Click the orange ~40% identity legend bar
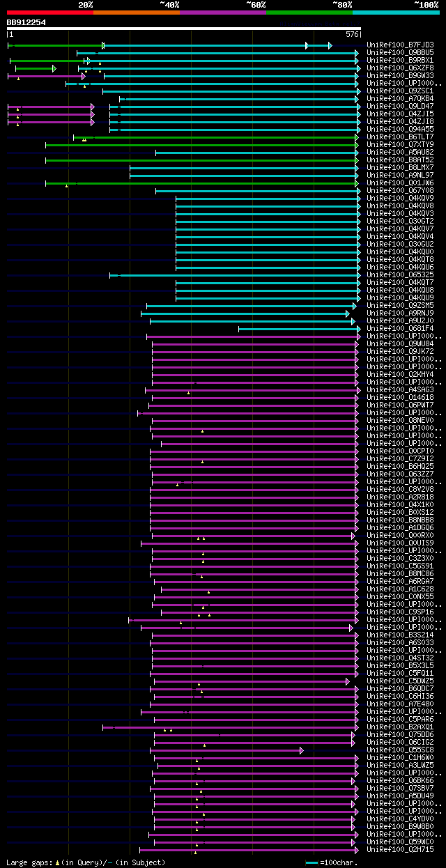Viewport: 446px width, 868px height. click(137, 12)
